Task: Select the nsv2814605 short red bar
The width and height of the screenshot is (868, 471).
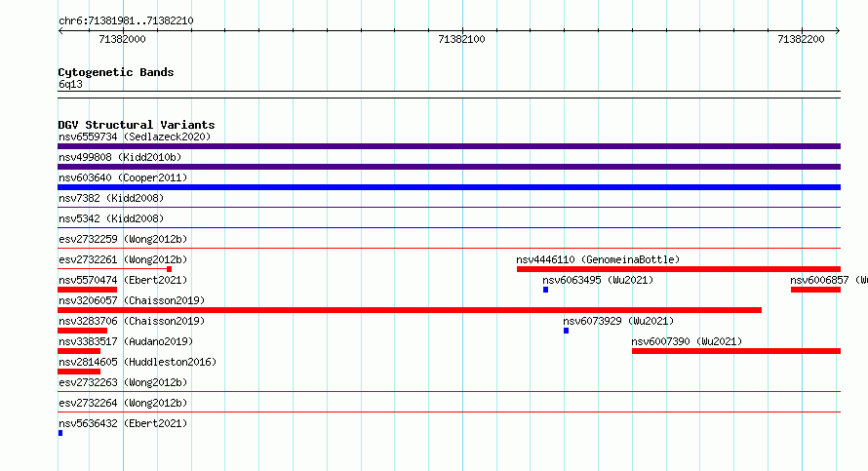Action: (79, 372)
